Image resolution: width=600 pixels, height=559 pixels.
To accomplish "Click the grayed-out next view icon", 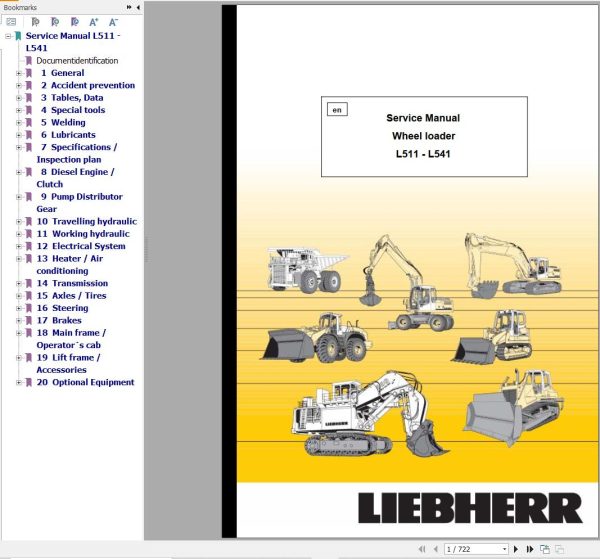I will tap(559, 549).
